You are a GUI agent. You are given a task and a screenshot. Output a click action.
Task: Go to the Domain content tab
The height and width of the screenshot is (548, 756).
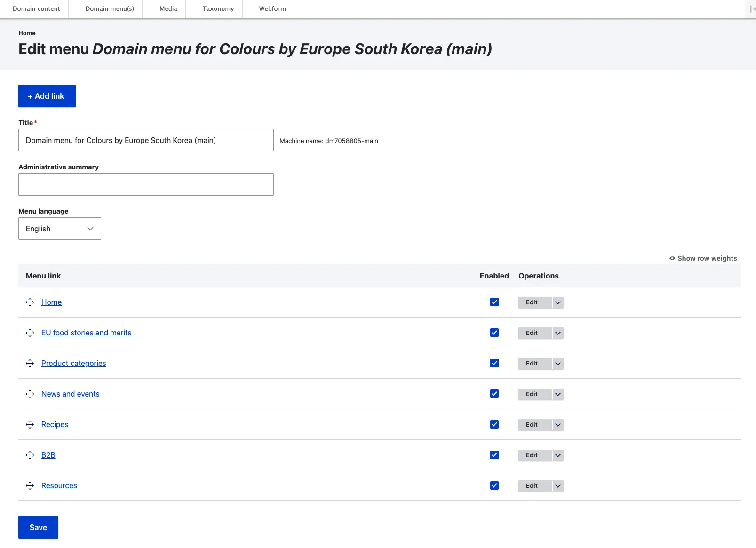pos(36,8)
